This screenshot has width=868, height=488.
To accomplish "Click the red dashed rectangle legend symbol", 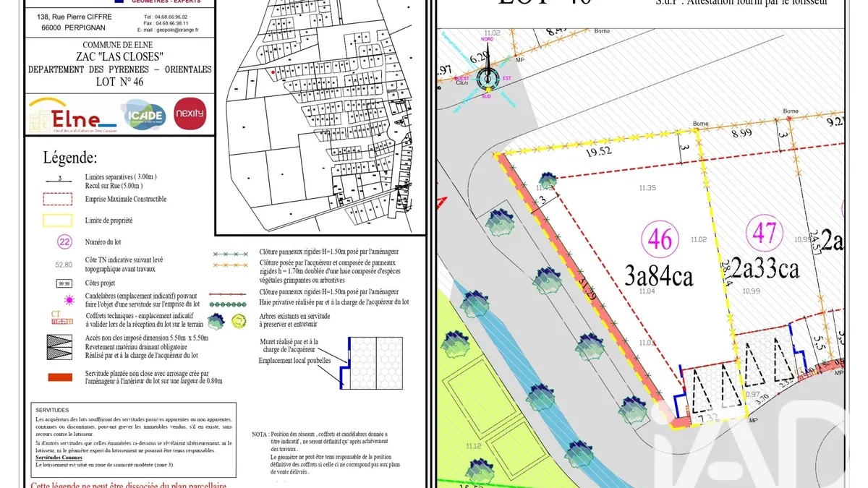I will 59,199.
